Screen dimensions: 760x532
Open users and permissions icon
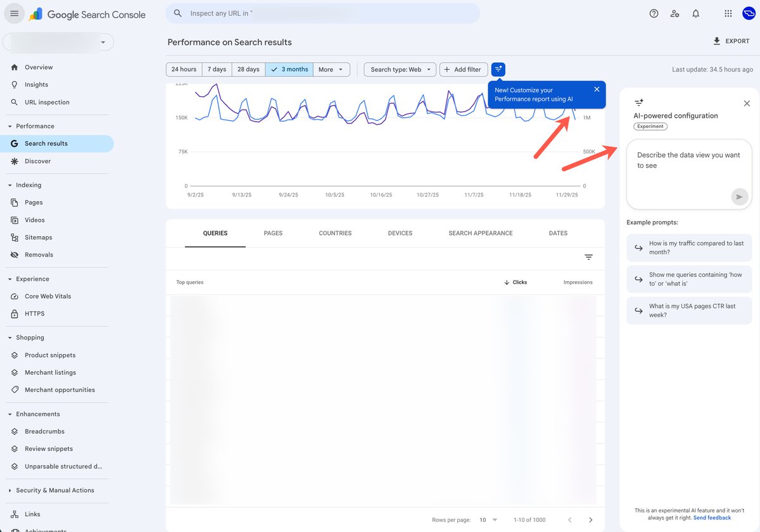click(x=674, y=14)
